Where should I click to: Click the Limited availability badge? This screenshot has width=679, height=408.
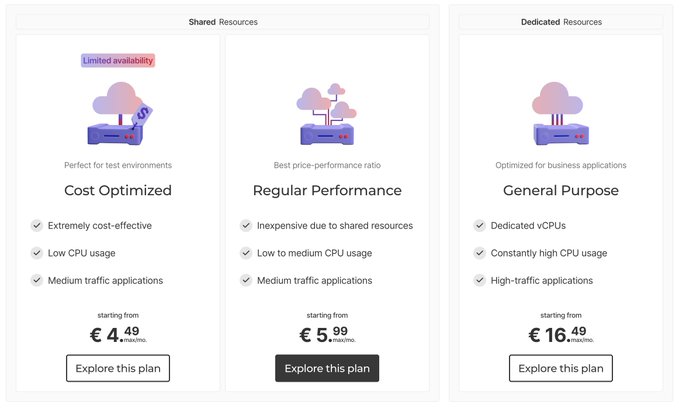[x=118, y=61]
